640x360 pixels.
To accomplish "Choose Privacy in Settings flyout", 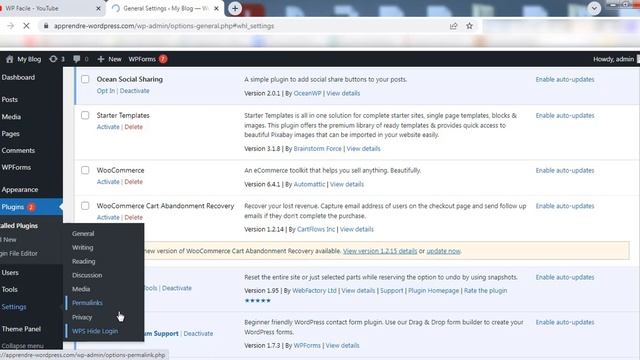I will tap(82, 317).
